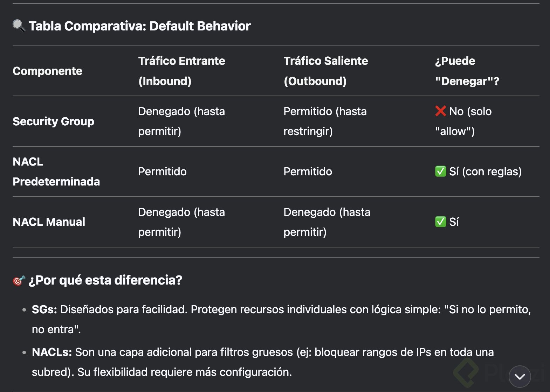The height and width of the screenshot is (392, 550).
Task: Click the bold 'SGs:' bullet text
Action: point(44,309)
